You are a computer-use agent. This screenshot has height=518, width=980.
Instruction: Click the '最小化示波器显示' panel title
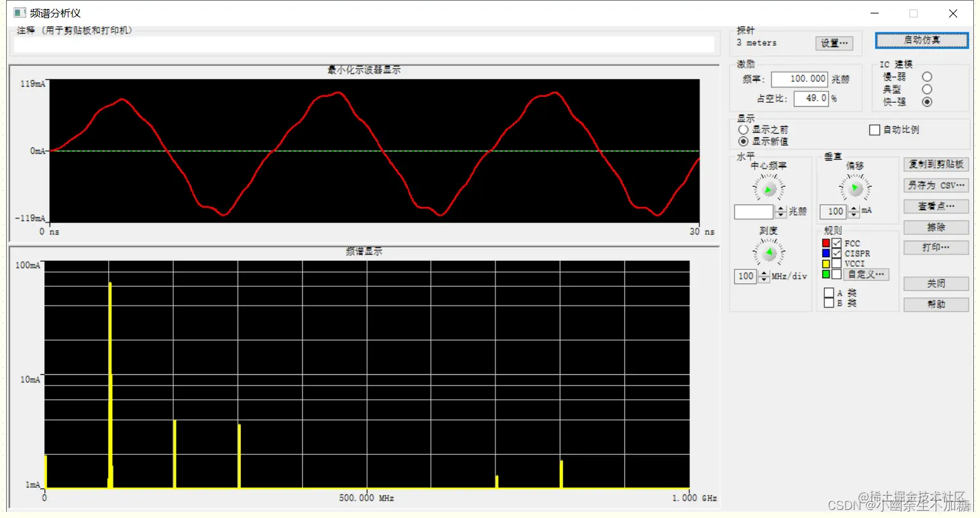[x=364, y=70]
